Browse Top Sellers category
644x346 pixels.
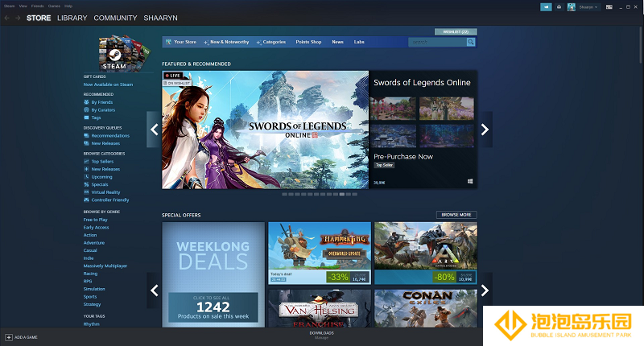click(102, 161)
